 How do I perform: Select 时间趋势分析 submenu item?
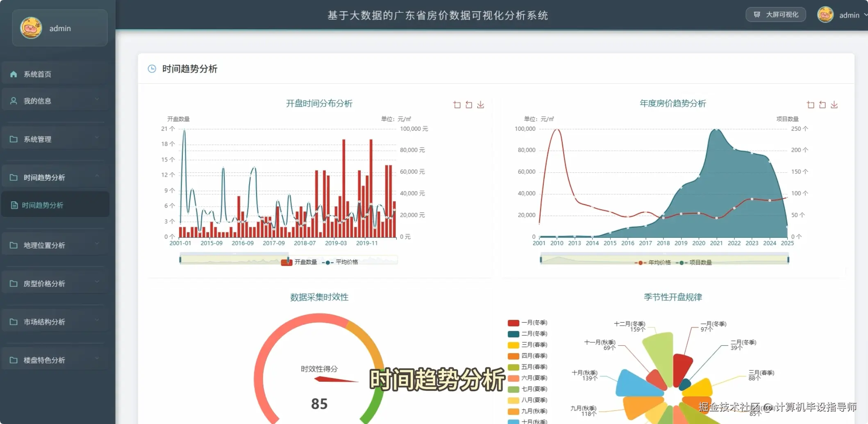click(55, 205)
